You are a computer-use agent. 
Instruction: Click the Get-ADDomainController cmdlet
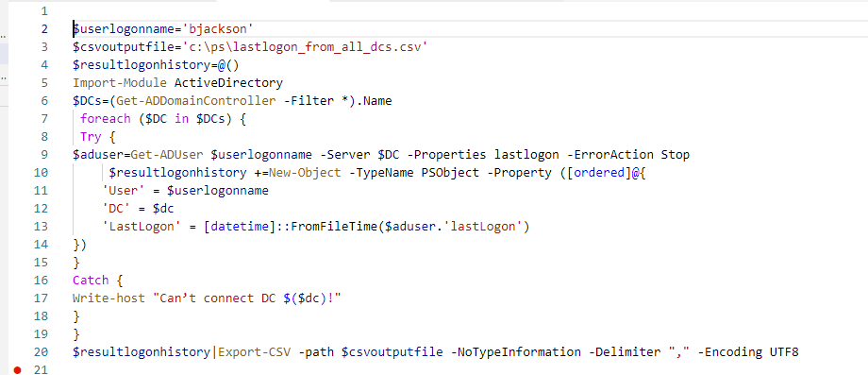click(196, 101)
